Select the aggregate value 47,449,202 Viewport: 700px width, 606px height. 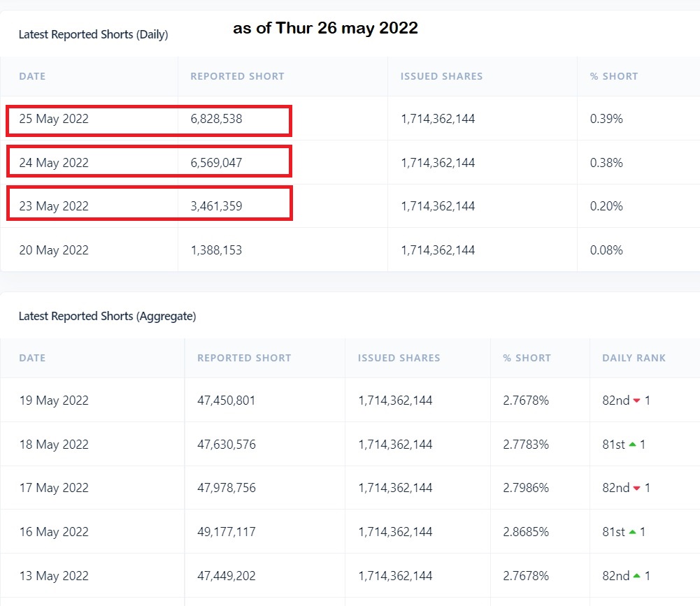227,576
